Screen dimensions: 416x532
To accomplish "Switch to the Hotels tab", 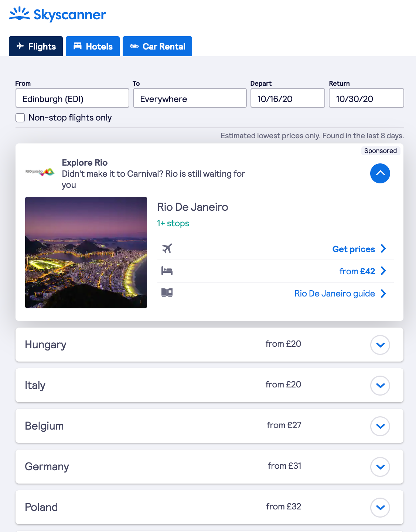I will tap(92, 46).
